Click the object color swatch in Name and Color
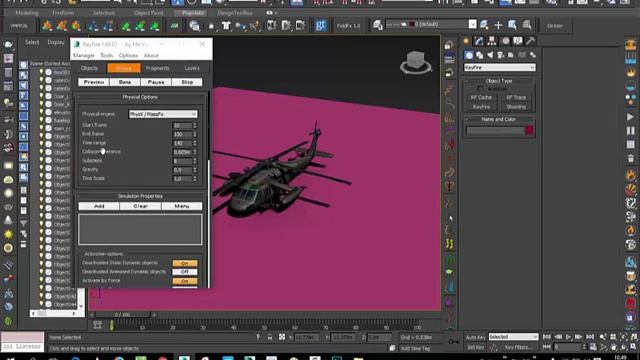 point(529,131)
